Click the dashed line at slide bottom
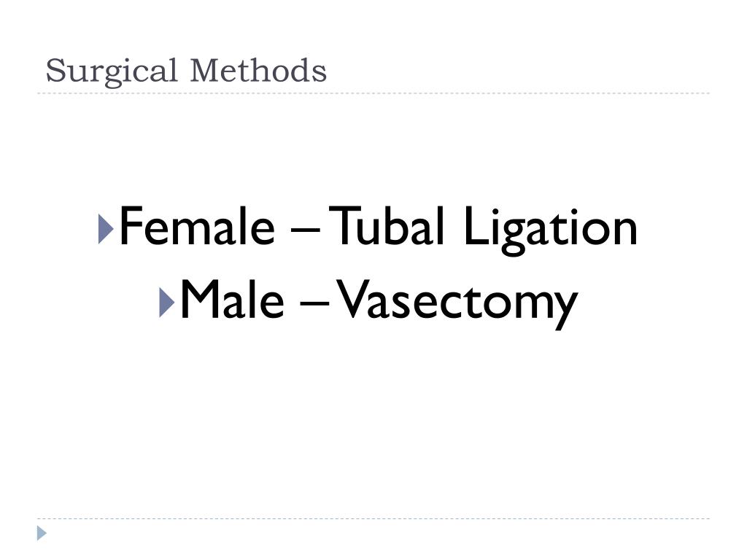The height and width of the screenshot is (560, 747). pos(373,519)
